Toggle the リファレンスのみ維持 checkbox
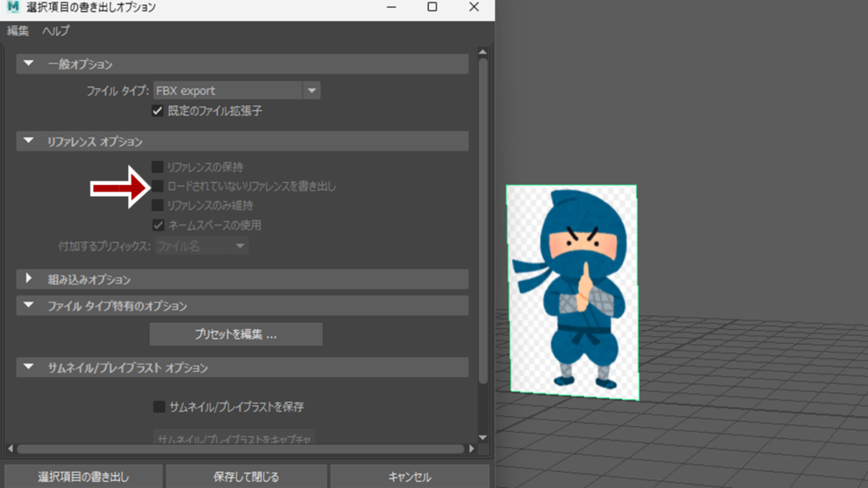The height and width of the screenshot is (488, 868). coord(158,205)
